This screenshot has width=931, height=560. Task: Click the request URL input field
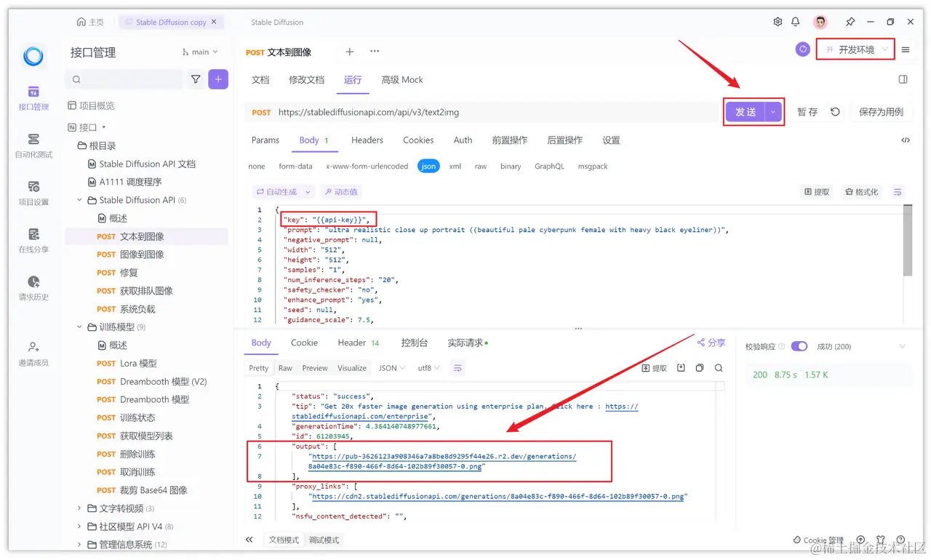pos(473,112)
